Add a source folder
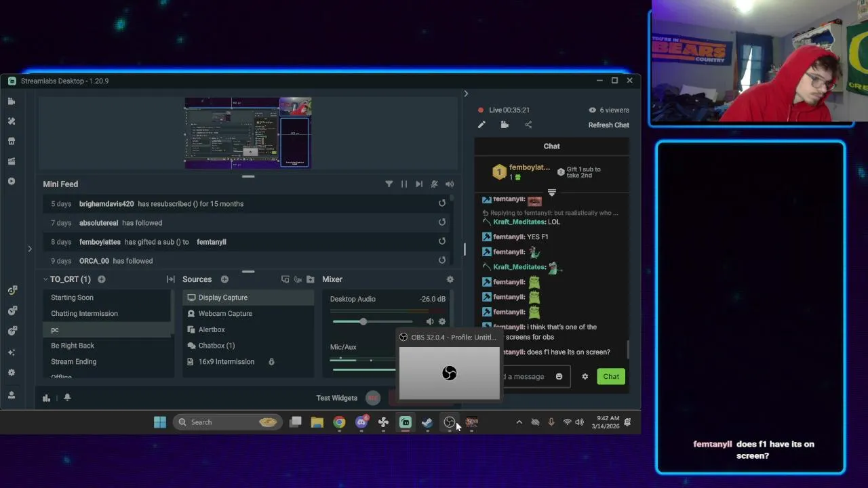Image resolution: width=868 pixels, height=488 pixels. [311, 279]
